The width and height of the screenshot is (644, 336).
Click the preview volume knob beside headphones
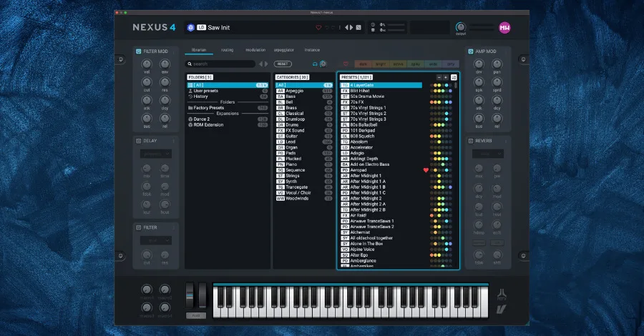[x=323, y=64]
